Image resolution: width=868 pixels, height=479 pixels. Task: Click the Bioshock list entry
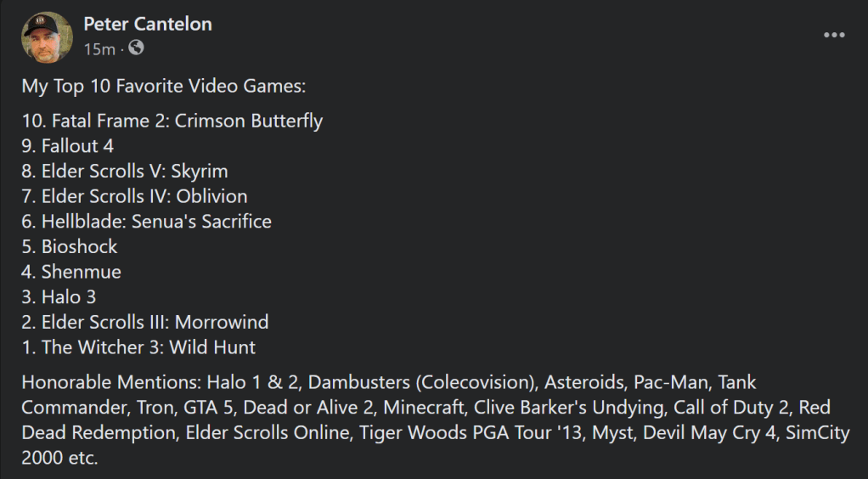(70, 246)
